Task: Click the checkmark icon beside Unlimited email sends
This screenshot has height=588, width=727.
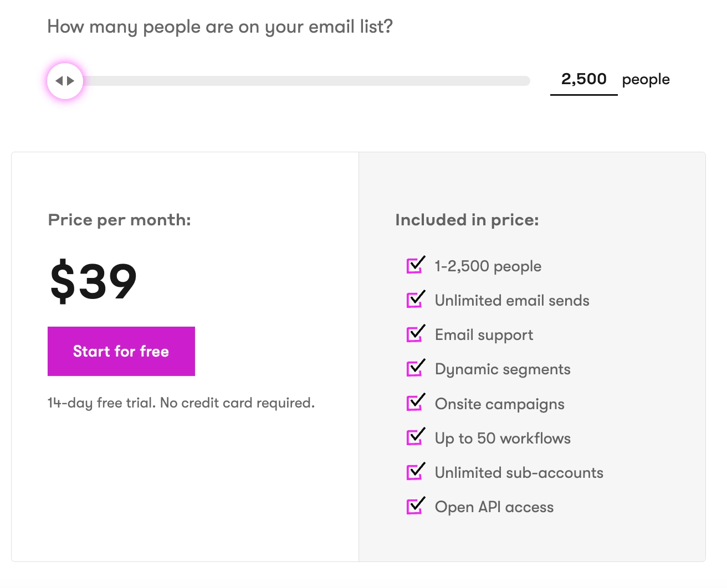Action: tap(415, 300)
